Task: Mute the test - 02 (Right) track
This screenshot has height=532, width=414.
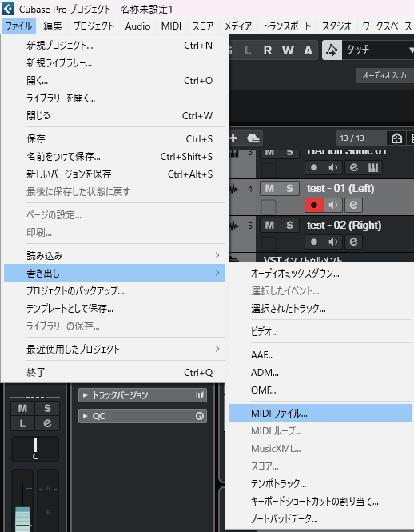Action: (x=269, y=225)
